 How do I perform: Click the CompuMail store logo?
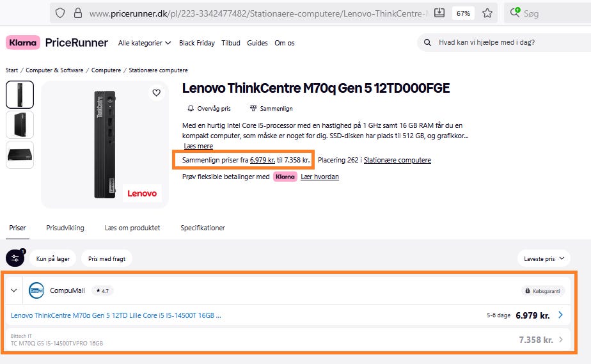click(36, 290)
